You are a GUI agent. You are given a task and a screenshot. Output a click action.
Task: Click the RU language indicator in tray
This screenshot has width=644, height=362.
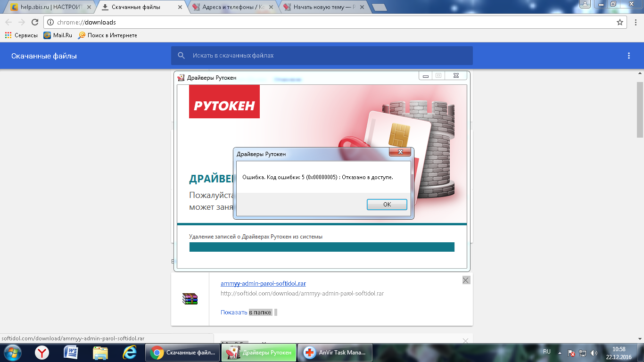coord(547,352)
